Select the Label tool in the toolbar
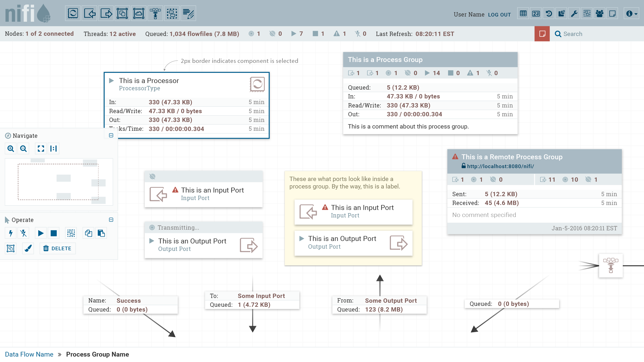644x362 pixels. coord(188,13)
